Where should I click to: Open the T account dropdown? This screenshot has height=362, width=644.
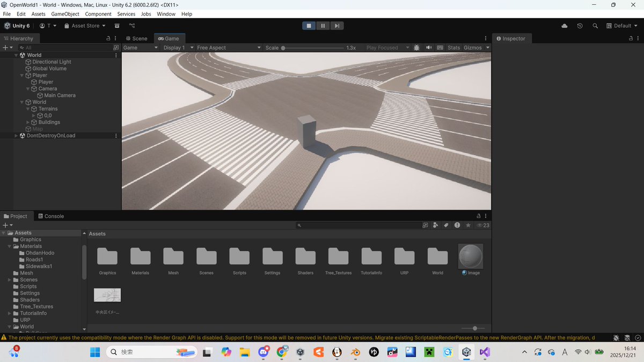(48, 26)
